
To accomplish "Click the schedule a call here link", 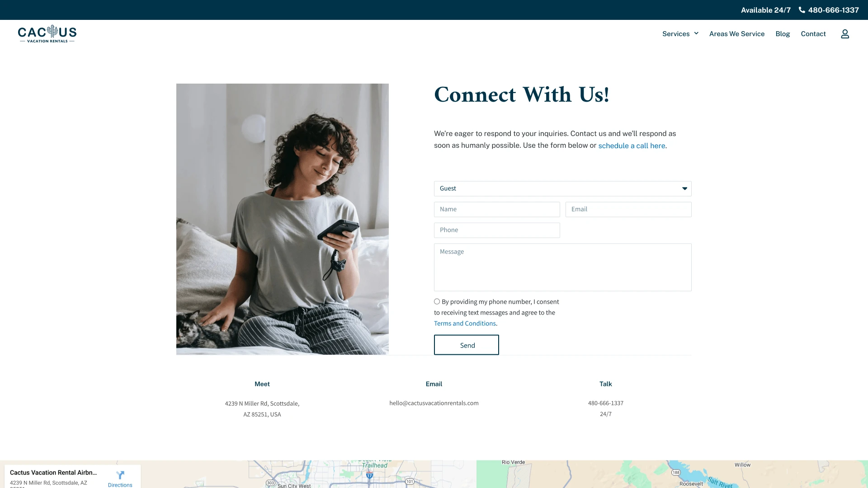I will (632, 145).
